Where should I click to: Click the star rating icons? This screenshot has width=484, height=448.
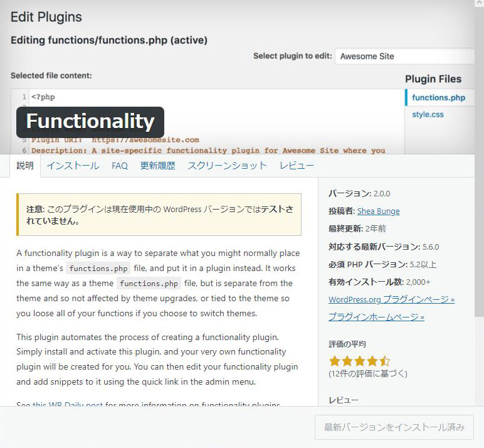click(x=360, y=361)
